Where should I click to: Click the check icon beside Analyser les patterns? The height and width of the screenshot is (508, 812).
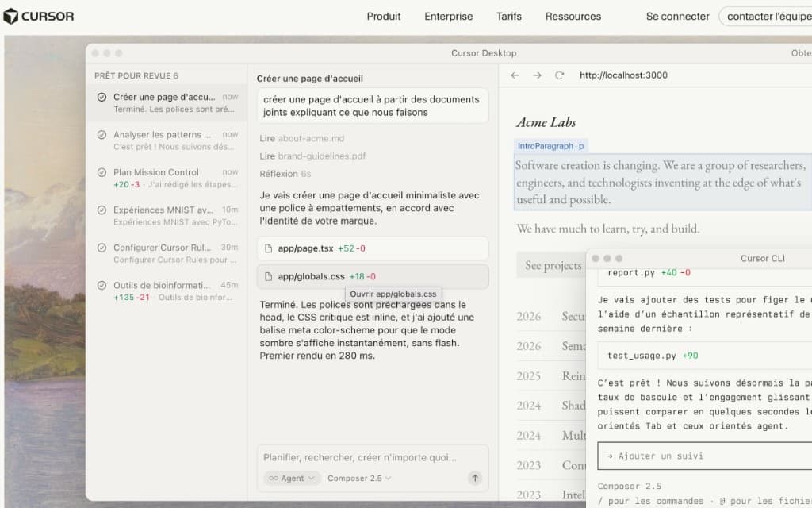click(x=102, y=135)
